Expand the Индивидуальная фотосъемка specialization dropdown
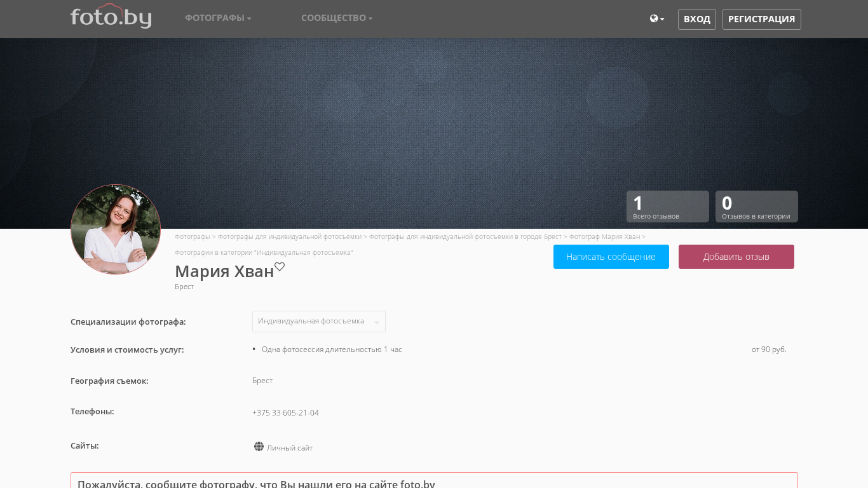Screen dimensions: 868x488 point(319,322)
